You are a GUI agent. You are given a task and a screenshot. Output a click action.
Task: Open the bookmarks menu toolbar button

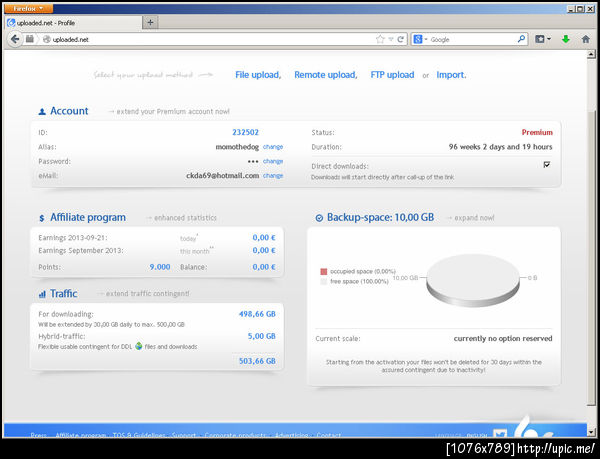[543, 39]
